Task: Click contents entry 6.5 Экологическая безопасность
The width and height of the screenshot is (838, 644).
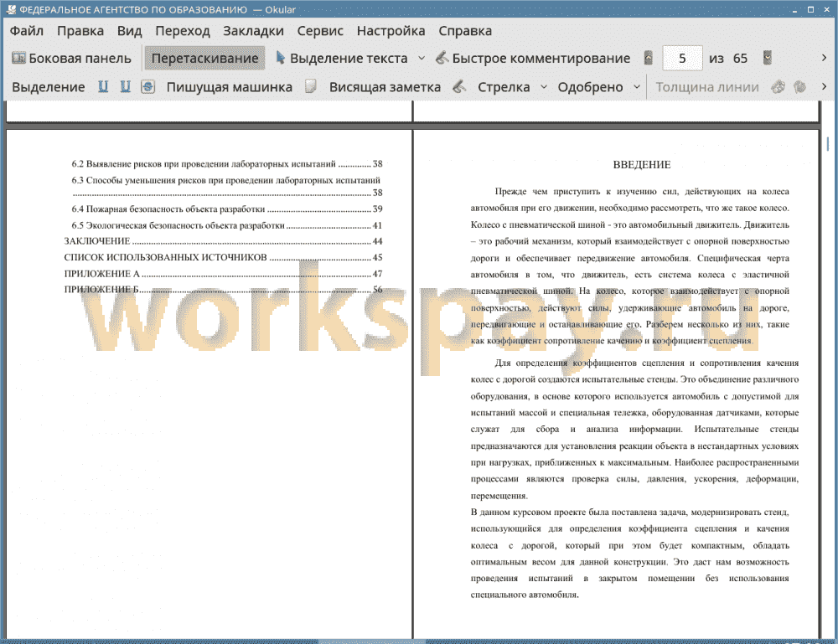Action: [226, 225]
